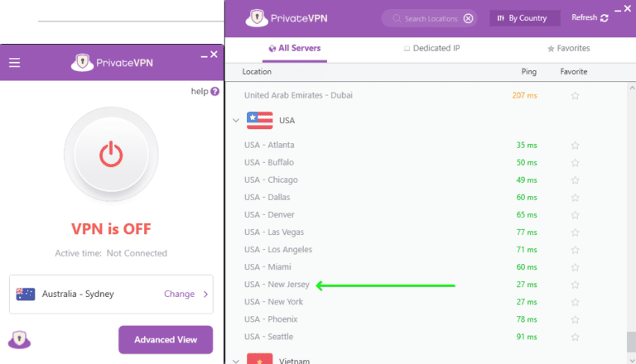
Task: Click the Refresh servers icon
Action: pos(605,18)
